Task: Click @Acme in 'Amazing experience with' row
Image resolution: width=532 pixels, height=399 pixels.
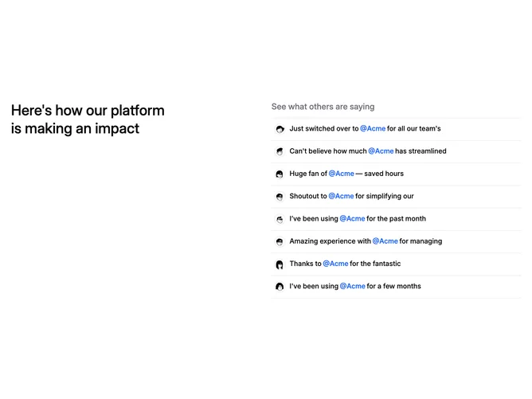Action: click(385, 241)
